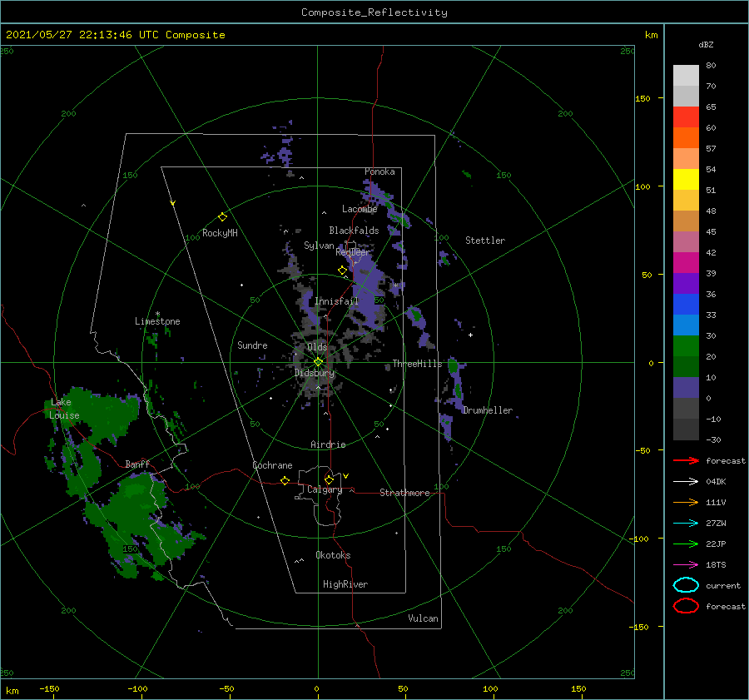Click the yellow diamond marker near Red Deer
Screen dimensions: 749x700
(343, 271)
